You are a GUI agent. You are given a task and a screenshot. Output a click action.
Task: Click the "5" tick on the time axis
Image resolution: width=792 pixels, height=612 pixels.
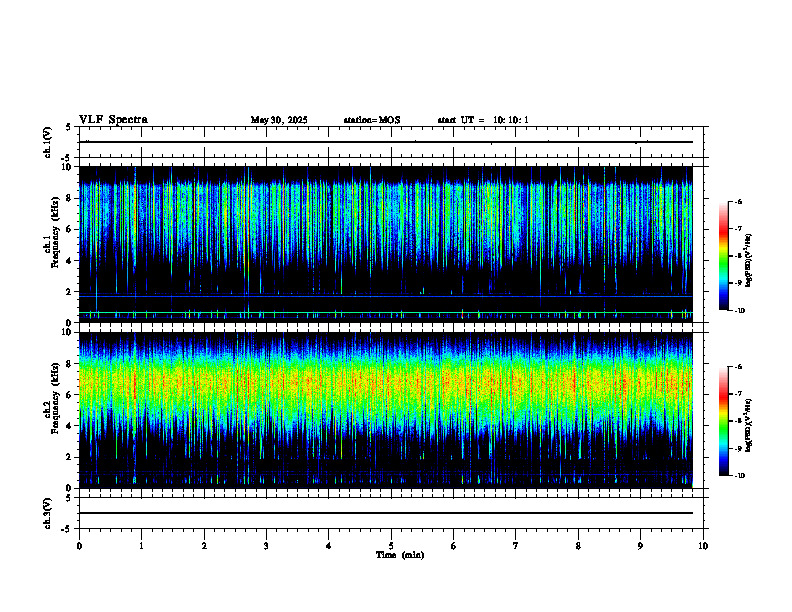pyautogui.click(x=391, y=546)
